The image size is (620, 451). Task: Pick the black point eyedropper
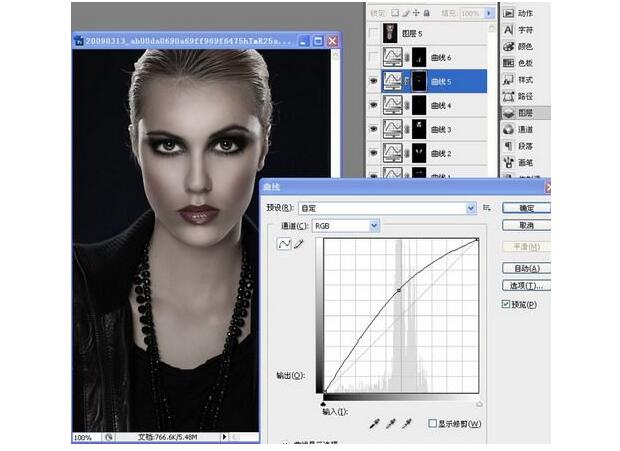(374, 424)
